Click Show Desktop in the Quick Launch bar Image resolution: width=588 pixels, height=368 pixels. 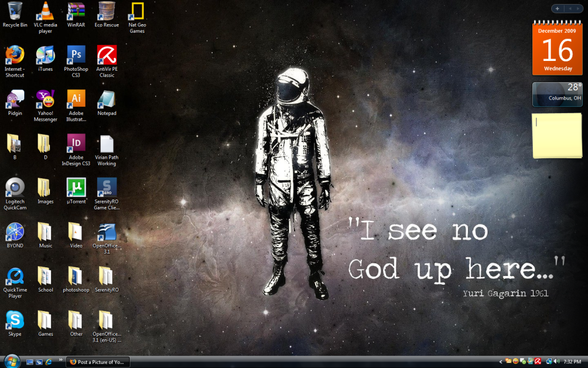pos(29,362)
